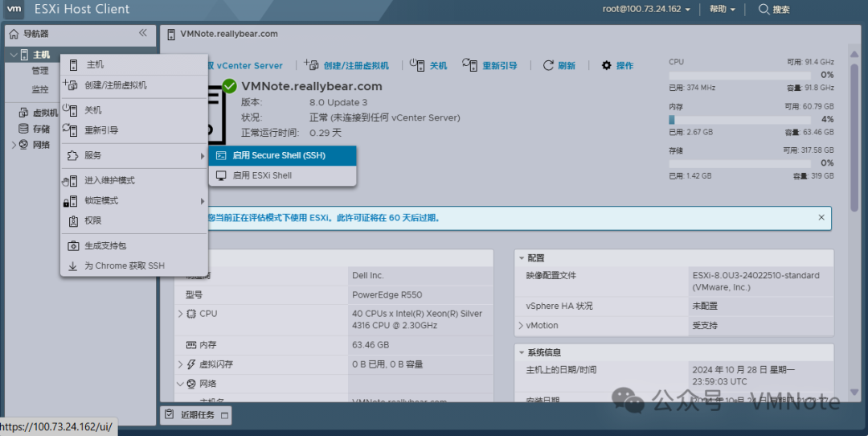Viewport: 868px width, 436px height.
Task: Click the host icon next to 主机 in the tree
Action: pos(24,55)
